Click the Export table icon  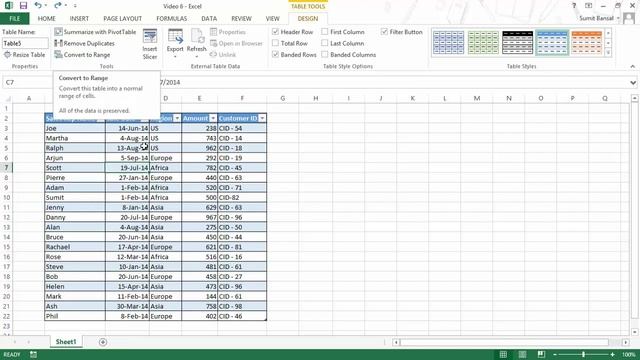[x=175, y=36]
